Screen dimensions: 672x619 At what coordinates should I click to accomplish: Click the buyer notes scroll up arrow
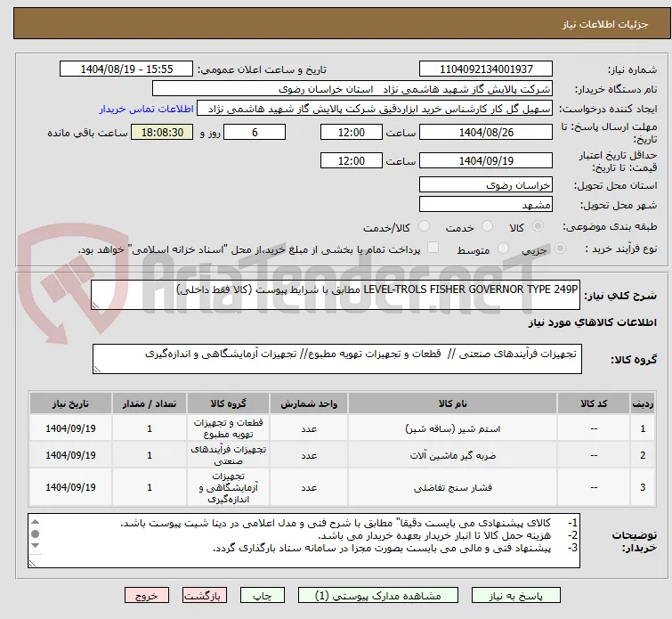tap(35, 522)
